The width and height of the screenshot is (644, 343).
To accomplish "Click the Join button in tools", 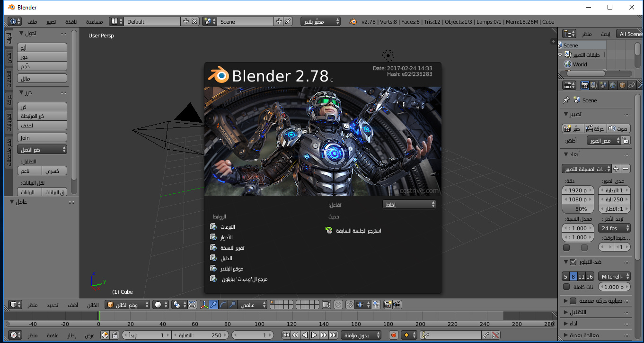I will point(42,137).
